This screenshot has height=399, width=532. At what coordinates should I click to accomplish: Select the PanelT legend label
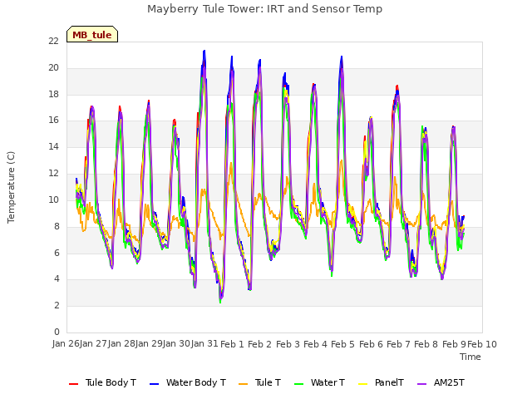point(389,382)
